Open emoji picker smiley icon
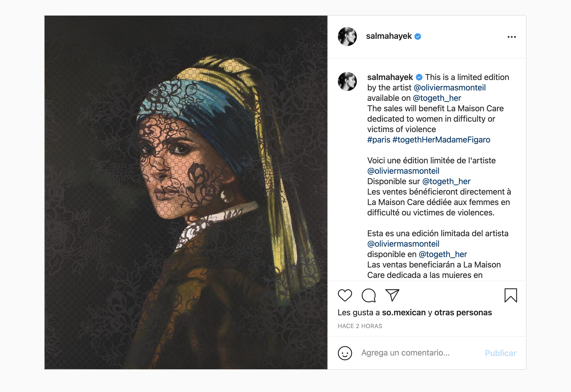 point(345,353)
